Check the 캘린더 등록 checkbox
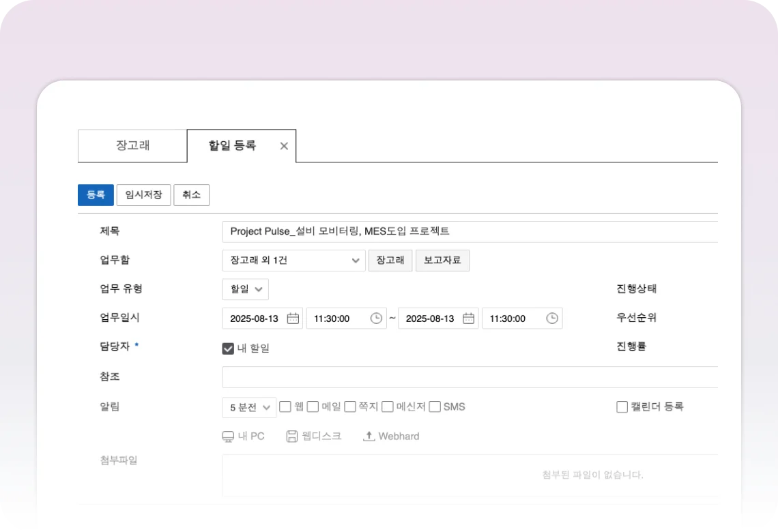Screen dimensions: 778x532 622,407
